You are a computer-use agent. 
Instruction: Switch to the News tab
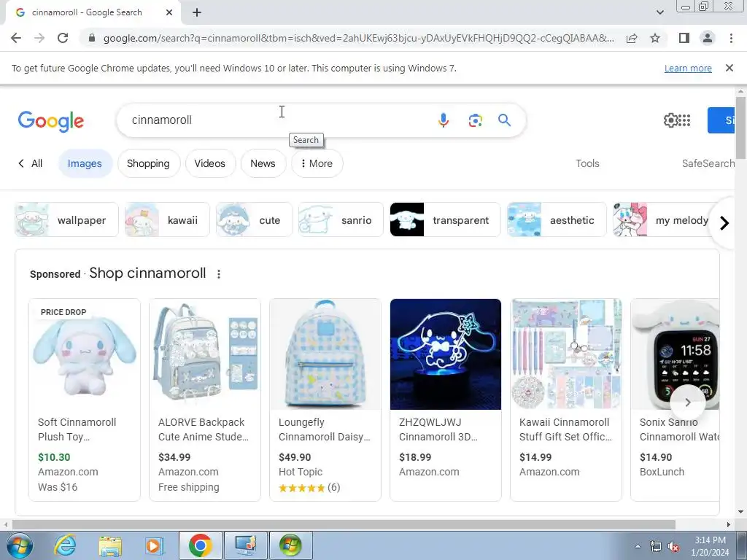pyautogui.click(x=263, y=163)
